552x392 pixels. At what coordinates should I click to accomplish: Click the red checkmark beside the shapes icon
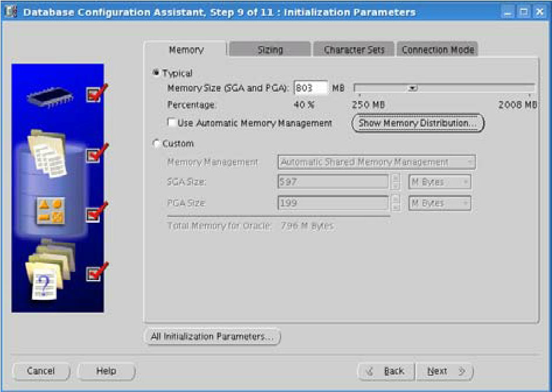click(x=96, y=212)
